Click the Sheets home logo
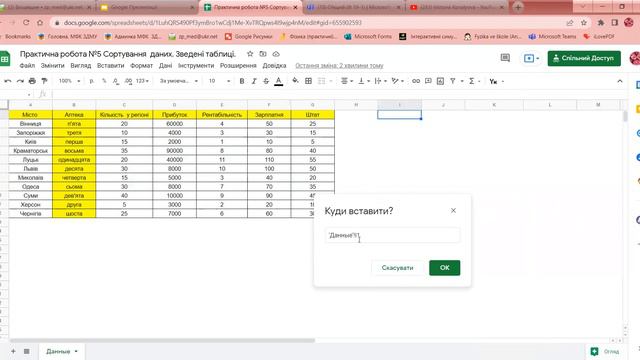The image size is (640, 360). pos(4,59)
